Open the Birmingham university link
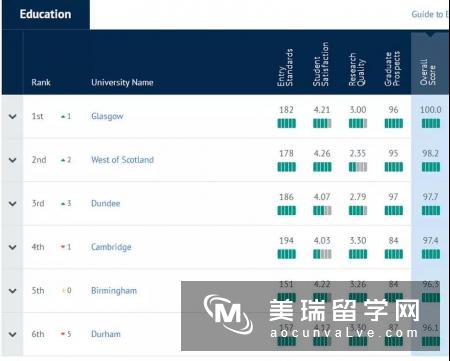Viewport: 450px width, 361px height. [x=114, y=291]
